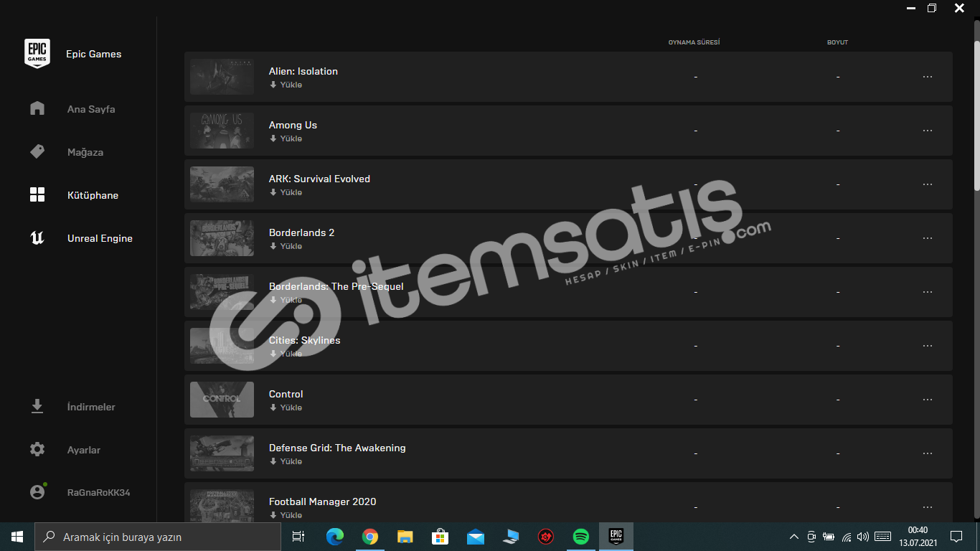Sort by the OYNAMA SÜRESİ column header
Viewport: 980px width, 551px height.
(x=694, y=42)
